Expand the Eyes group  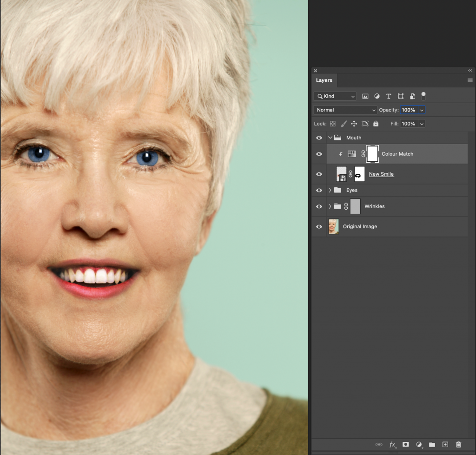click(330, 190)
